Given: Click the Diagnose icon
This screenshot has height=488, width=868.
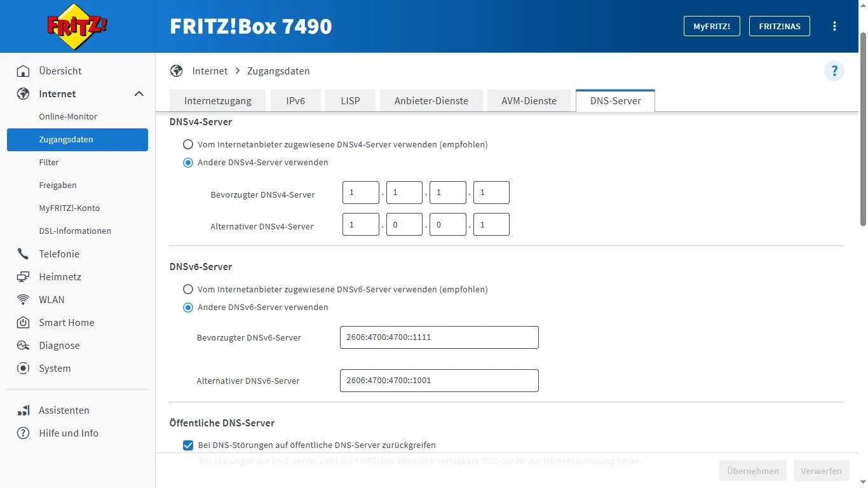Looking at the screenshot, I should 24,346.
